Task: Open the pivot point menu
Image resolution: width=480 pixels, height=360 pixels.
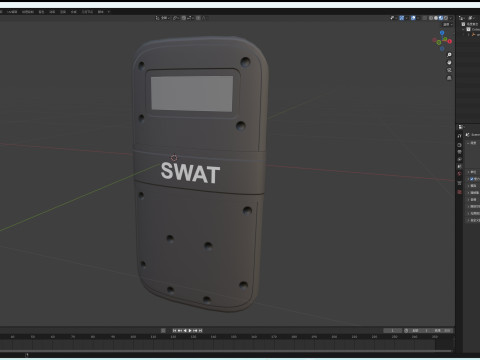Action: [x=176, y=18]
